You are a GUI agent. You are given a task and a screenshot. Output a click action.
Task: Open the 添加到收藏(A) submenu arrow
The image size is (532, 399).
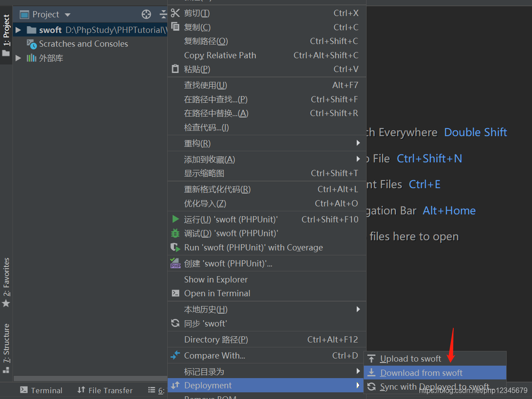(358, 159)
